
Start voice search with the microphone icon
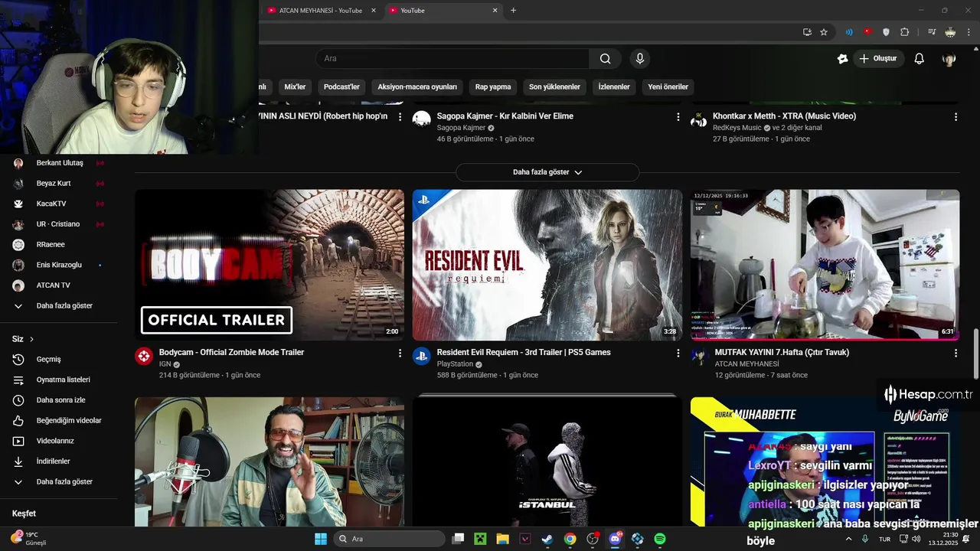click(640, 59)
